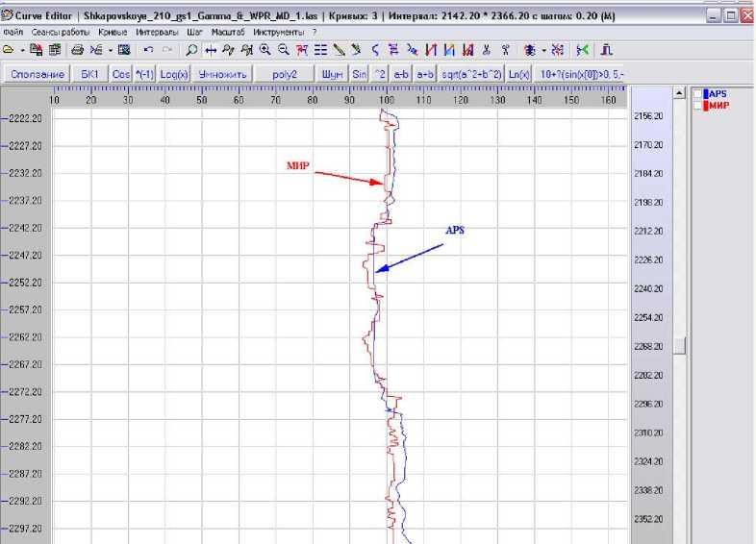
Task: Open a file with the folder icon
Action: click(9, 50)
